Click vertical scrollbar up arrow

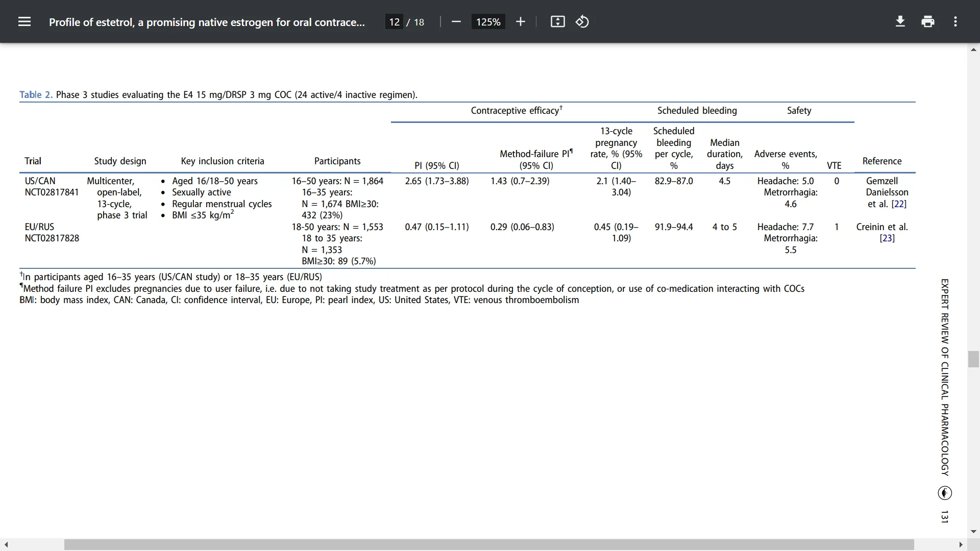[973, 49]
